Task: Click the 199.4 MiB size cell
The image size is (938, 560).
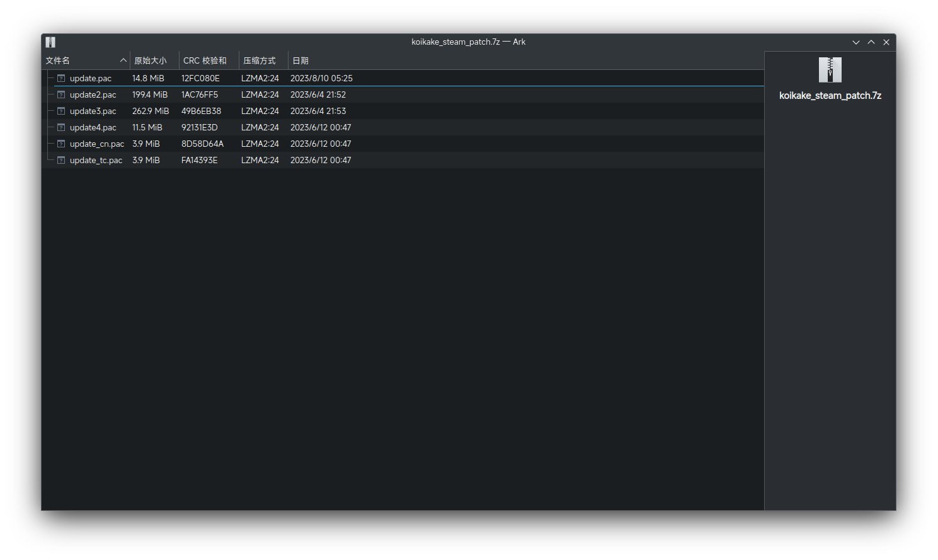Action: pos(150,94)
